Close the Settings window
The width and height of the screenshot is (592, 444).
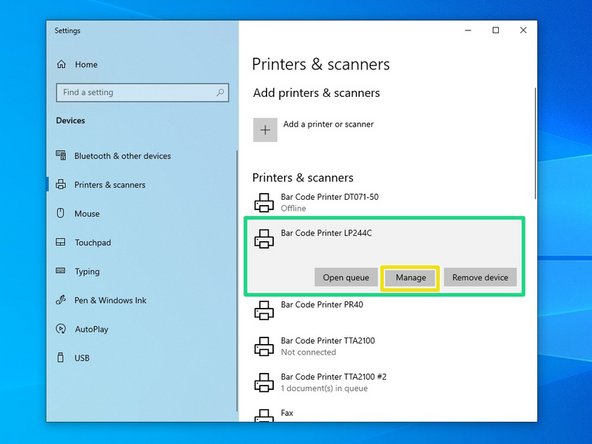(x=523, y=30)
